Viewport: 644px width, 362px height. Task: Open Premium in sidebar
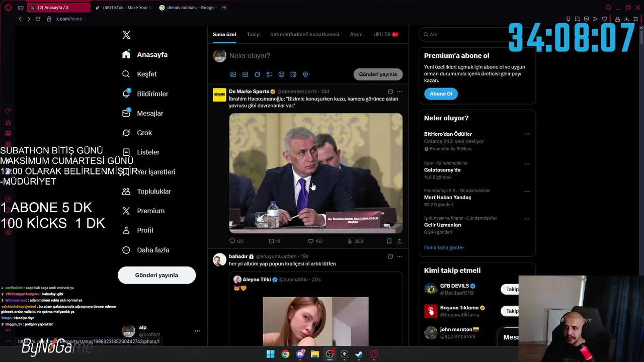coord(143,211)
